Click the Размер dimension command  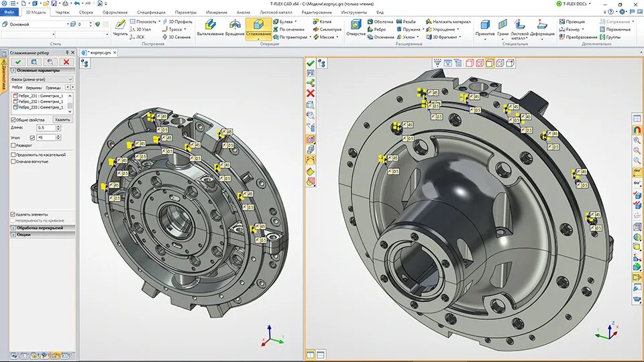[571, 29]
